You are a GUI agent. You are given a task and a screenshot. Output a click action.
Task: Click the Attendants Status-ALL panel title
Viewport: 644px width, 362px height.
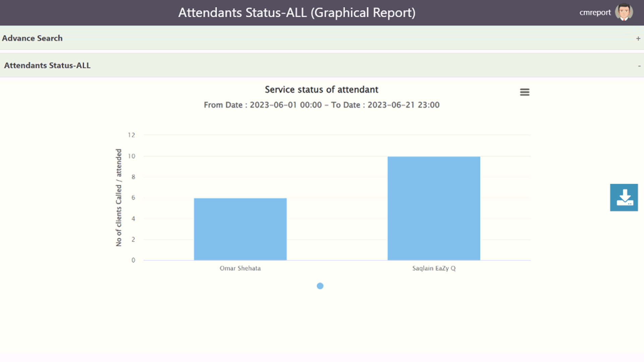tap(47, 65)
